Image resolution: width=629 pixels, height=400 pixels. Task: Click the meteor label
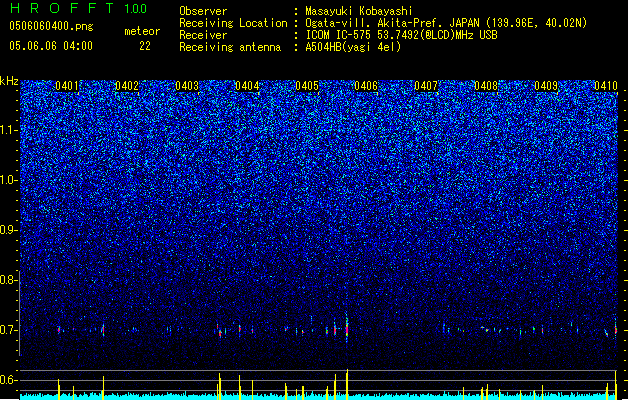(142, 31)
